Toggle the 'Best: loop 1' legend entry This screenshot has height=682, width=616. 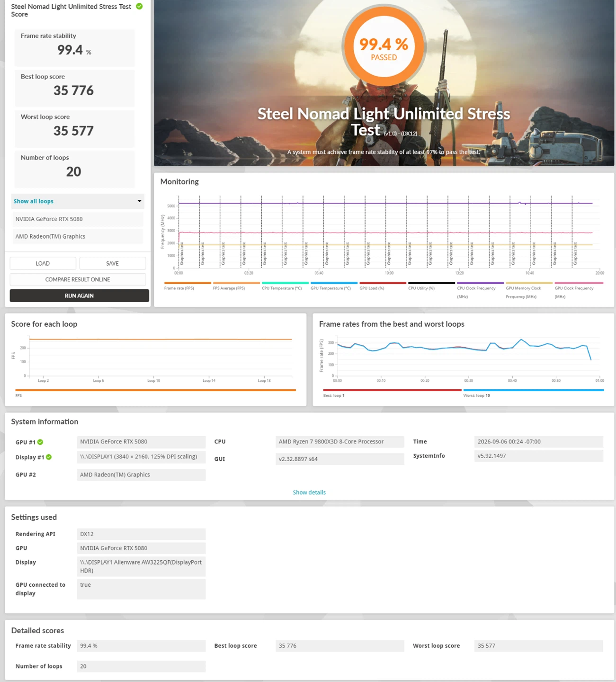pos(392,393)
